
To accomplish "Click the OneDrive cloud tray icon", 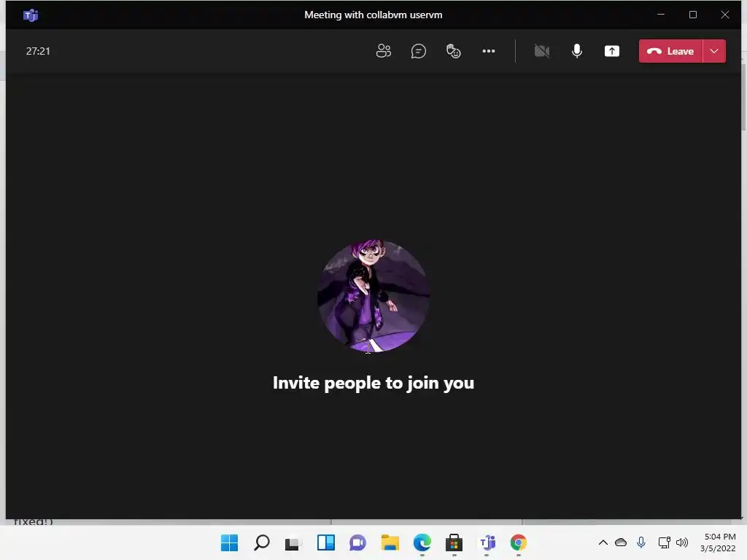I will [621, 542].
